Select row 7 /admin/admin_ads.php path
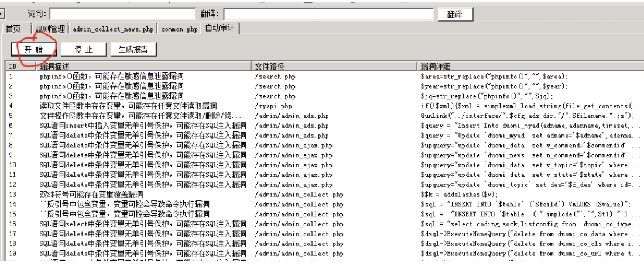 coord(292,135)
